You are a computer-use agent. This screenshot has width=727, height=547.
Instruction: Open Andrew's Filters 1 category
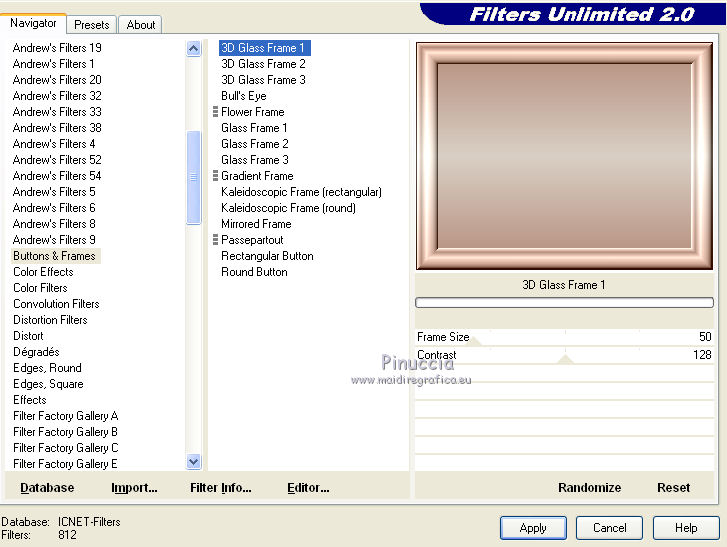pyautogui.click(x=53, y=64)
